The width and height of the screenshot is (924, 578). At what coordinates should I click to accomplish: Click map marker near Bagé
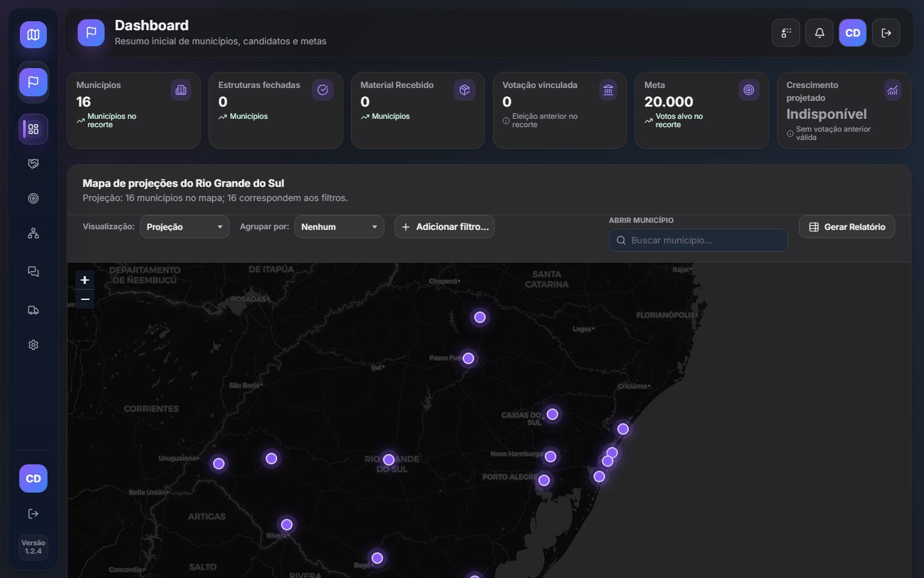point(377,558)
